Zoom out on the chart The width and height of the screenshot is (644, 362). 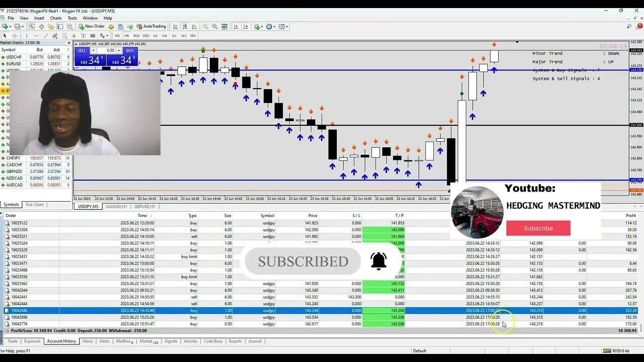tap(215, 27)
